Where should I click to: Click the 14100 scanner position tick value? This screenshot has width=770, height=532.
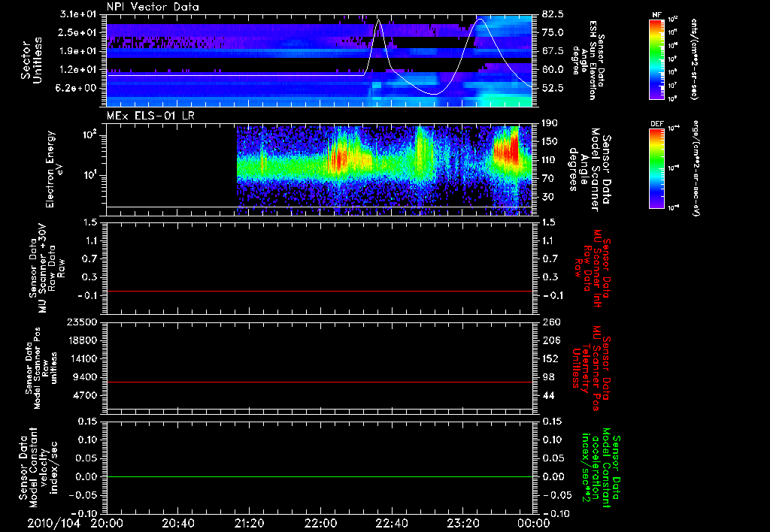click(83, 358)
